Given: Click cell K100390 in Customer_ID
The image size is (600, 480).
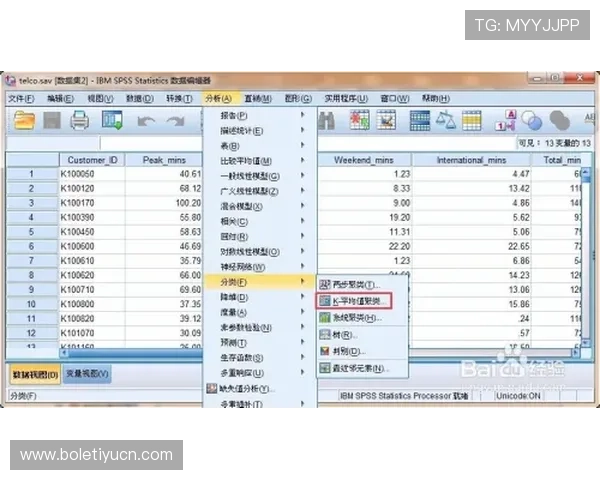Looking at the screenshot, I should (92, 217).
